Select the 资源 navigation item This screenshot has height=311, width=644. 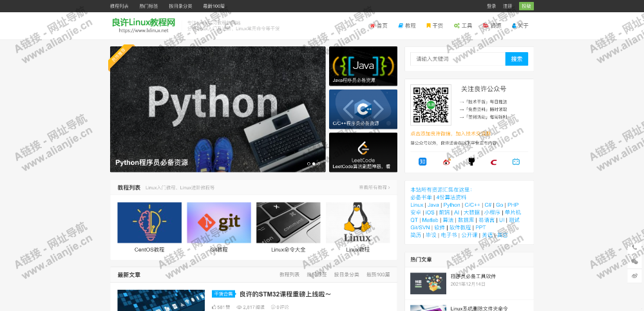point(491,26)
